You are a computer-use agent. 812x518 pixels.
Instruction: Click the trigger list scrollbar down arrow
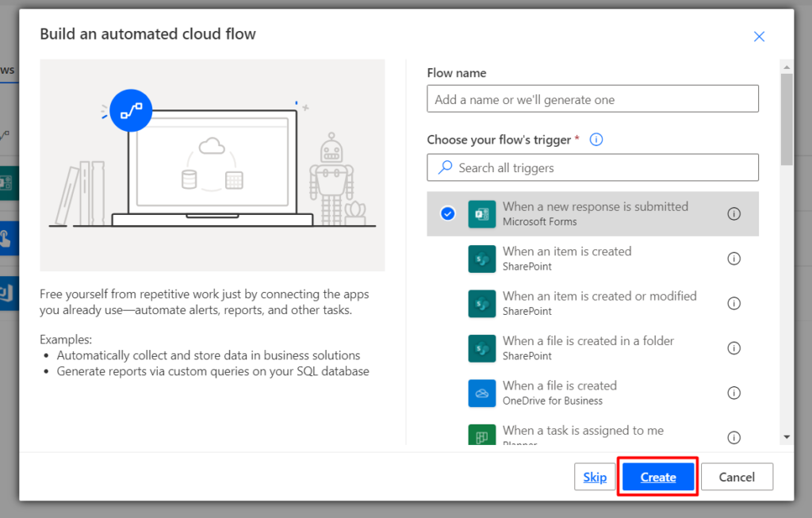tap(787, 437)
